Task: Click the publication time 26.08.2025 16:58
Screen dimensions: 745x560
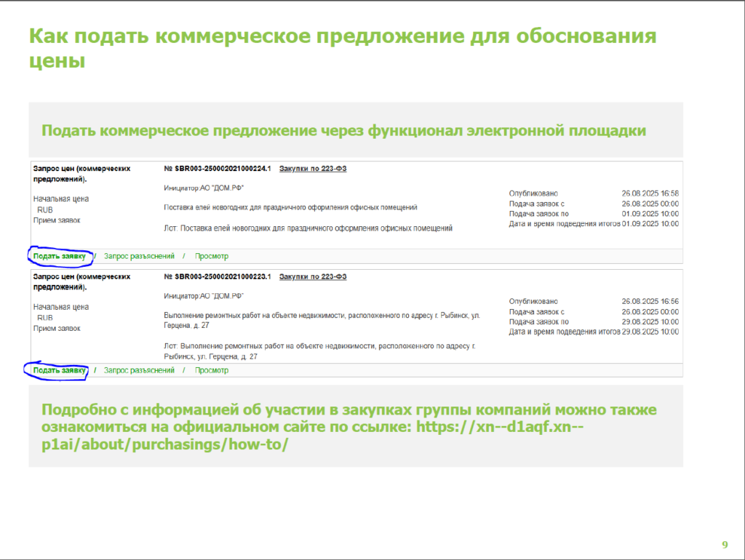Action: [x=650, y=193]
